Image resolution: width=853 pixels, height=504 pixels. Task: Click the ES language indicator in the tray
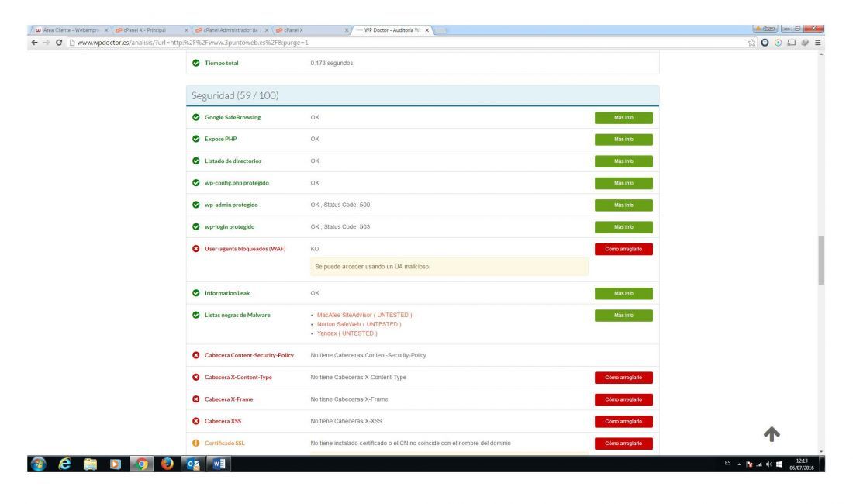tap(728, 463)
